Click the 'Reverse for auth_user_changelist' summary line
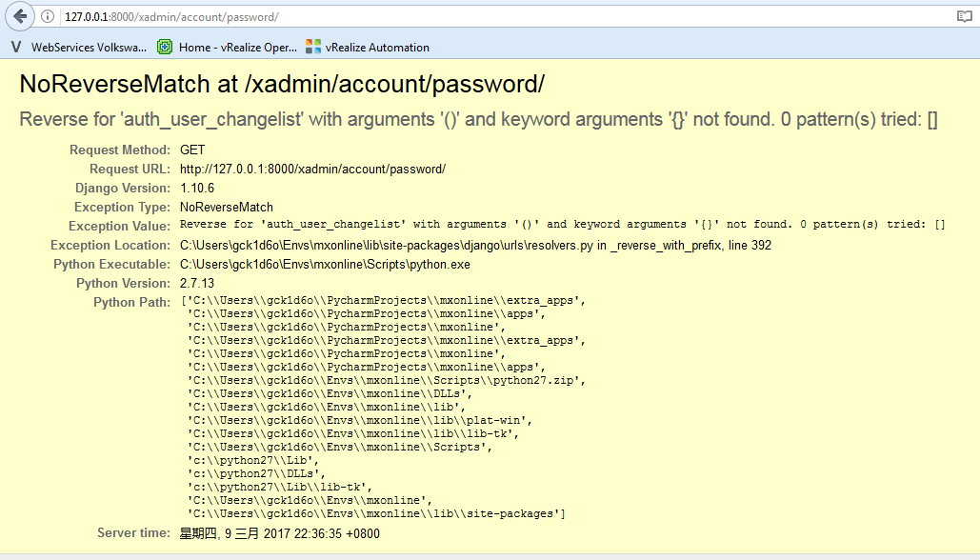 click(x=478, y=119)
